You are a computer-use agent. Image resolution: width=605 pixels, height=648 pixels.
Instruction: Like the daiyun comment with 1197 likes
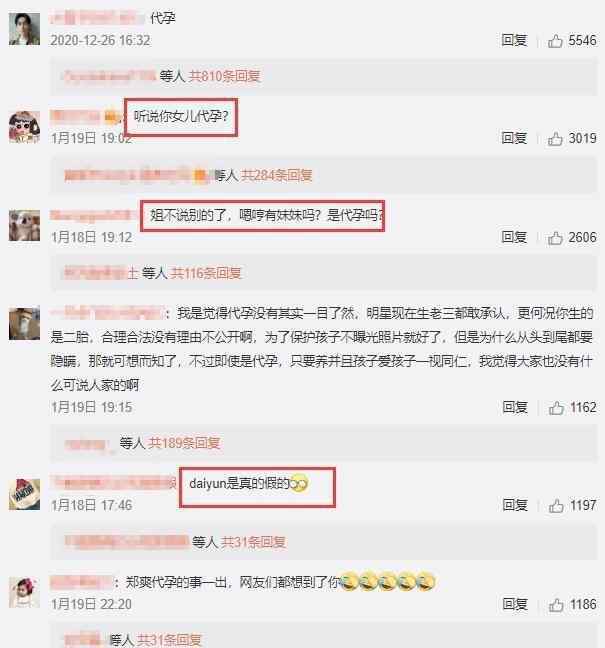coord(556,505)
